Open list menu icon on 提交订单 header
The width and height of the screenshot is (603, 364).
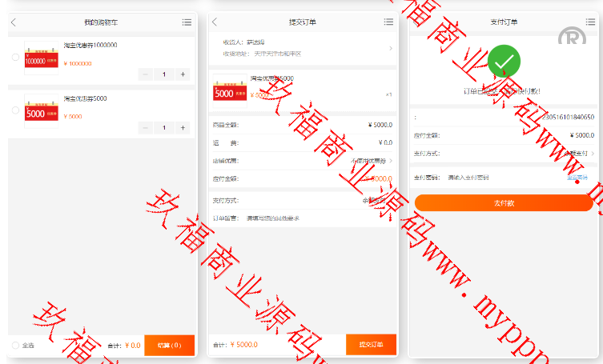[x=388, y=22]
